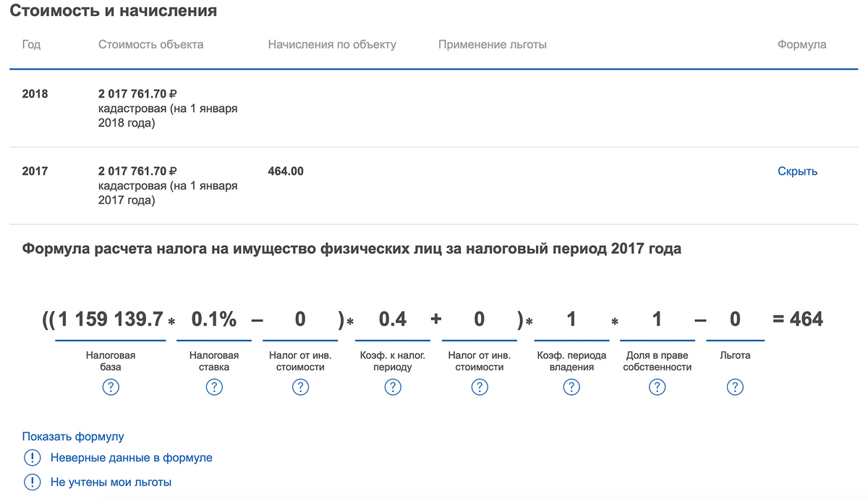
Task: Expand details via Показать формулу
Action: [x=73, y=436]
